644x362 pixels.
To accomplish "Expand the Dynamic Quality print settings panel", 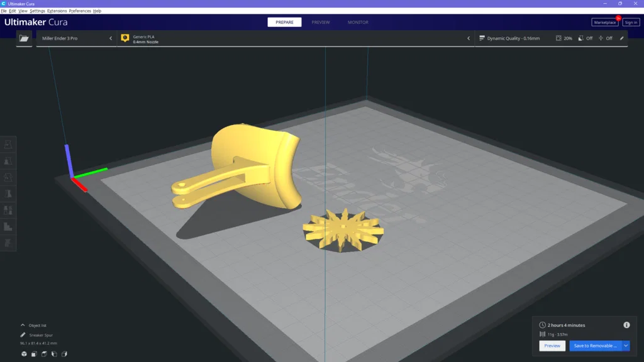I will coord(551,38).
